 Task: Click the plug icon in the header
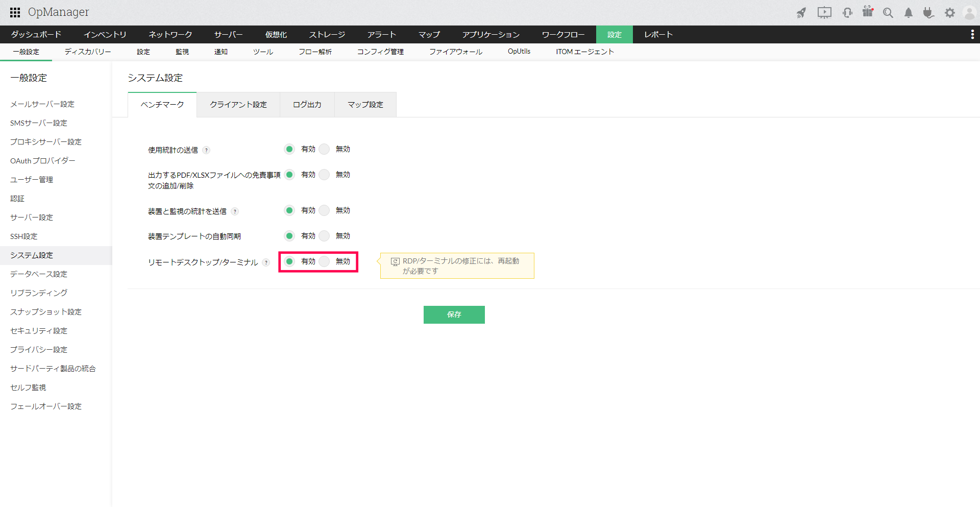click(x=928, y=13)
